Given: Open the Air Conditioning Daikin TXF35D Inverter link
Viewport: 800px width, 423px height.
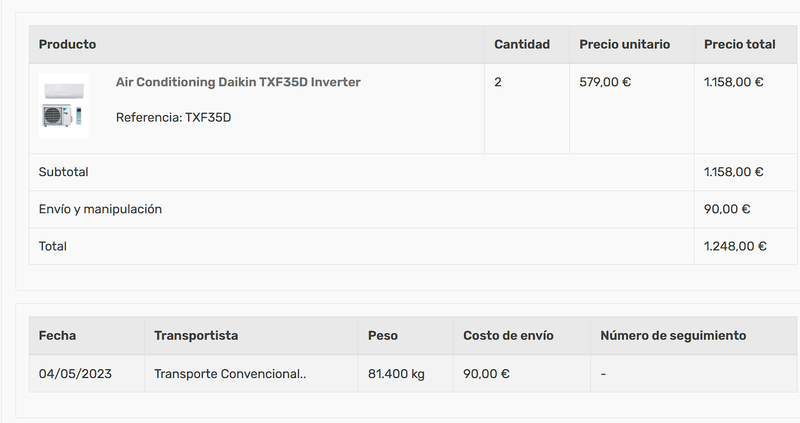Looking at the screenshot, I should pos(238,82).
